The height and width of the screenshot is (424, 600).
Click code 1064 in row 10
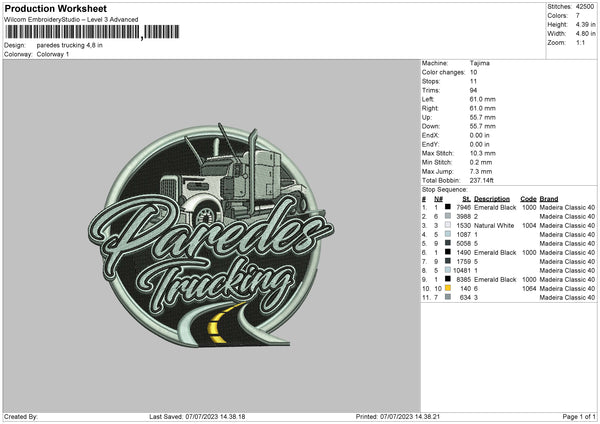(529, 288)
